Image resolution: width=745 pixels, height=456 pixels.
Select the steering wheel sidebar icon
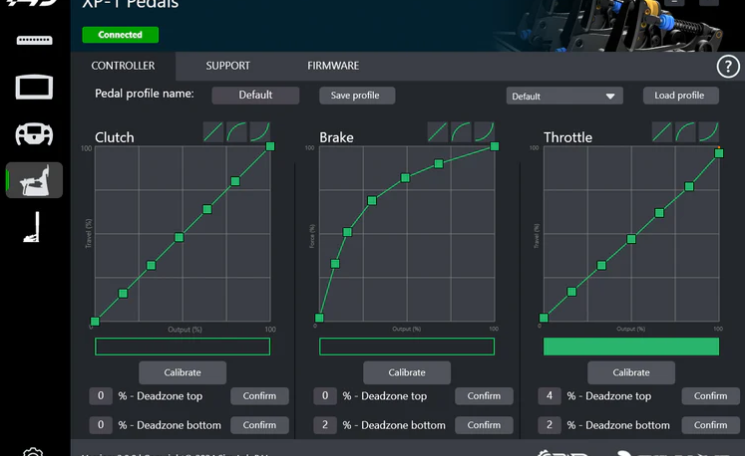pyautogui.click(x=35, y=134)
